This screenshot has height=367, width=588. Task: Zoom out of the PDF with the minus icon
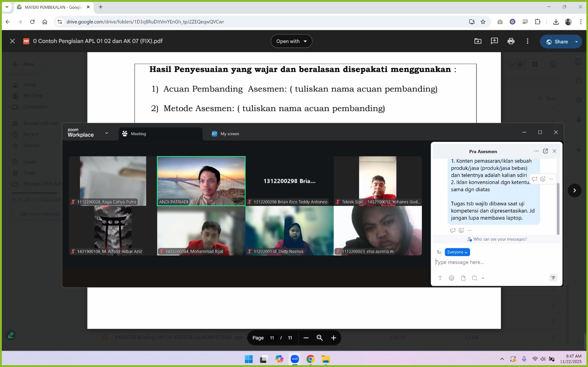tap(306, 338)
